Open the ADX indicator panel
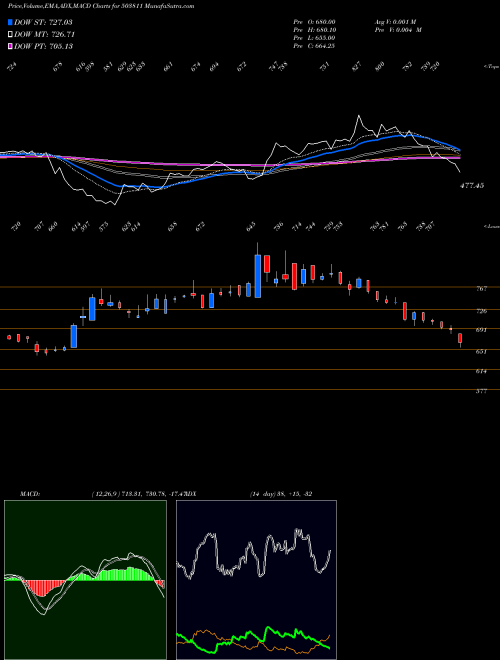 click(256, 580)
